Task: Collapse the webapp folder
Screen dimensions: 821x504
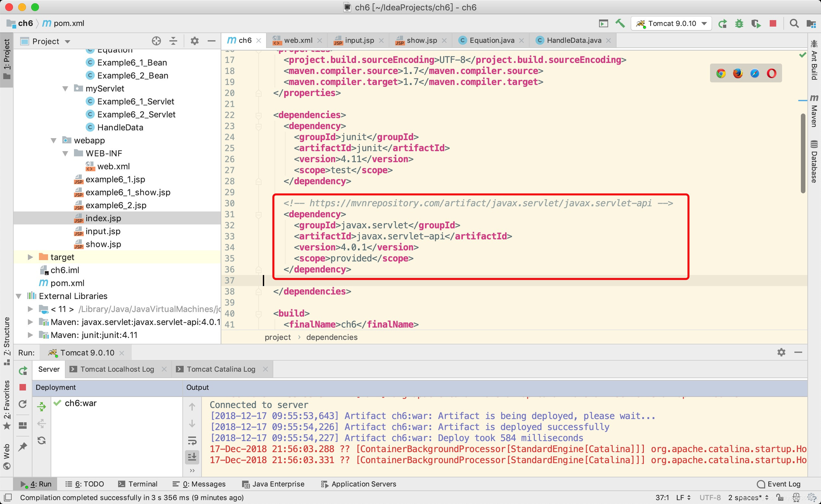Action: 53,140
